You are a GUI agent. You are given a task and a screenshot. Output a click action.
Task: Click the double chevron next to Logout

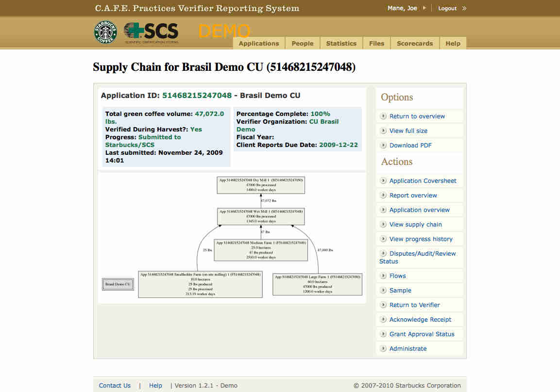click(x=464, y=8)
